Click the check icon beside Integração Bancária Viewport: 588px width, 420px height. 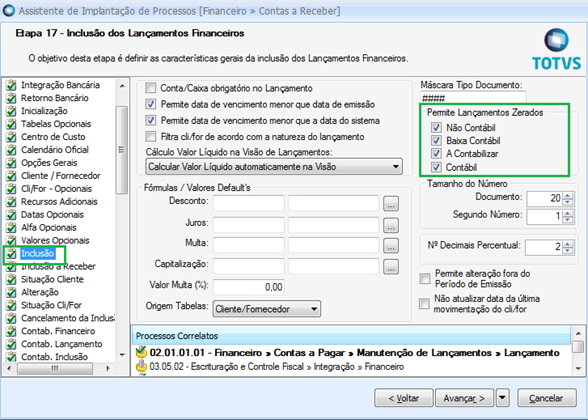pyautogui.click(x=11, y=85)
